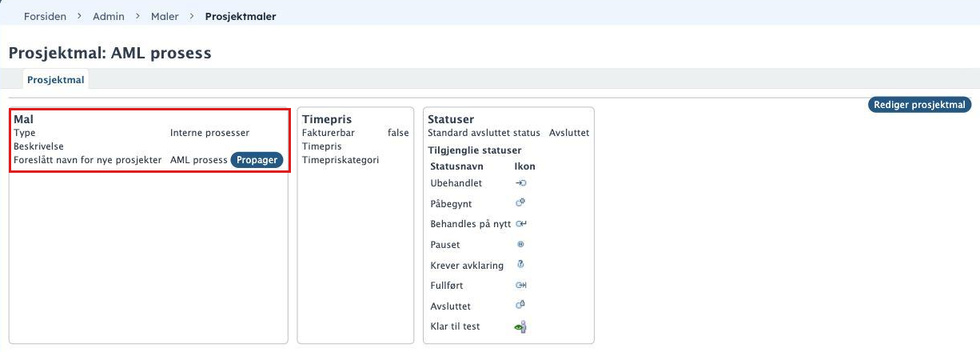Click the Fullført status name
980x352 pixels.
(x=447, y=286)
